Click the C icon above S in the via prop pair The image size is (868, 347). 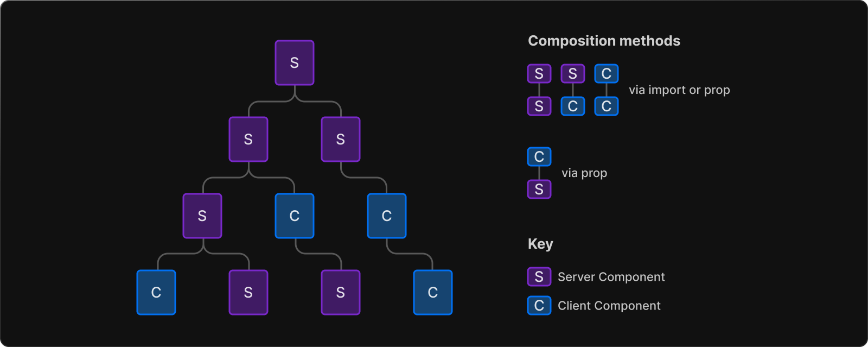tap(539, 156)
